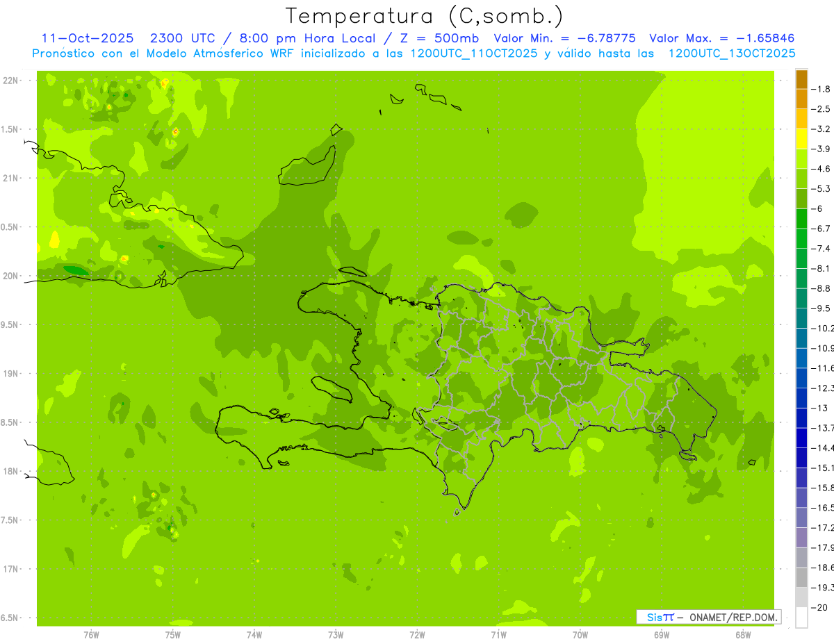Pick the white swatch at the legend bottom

pos(801,618)
